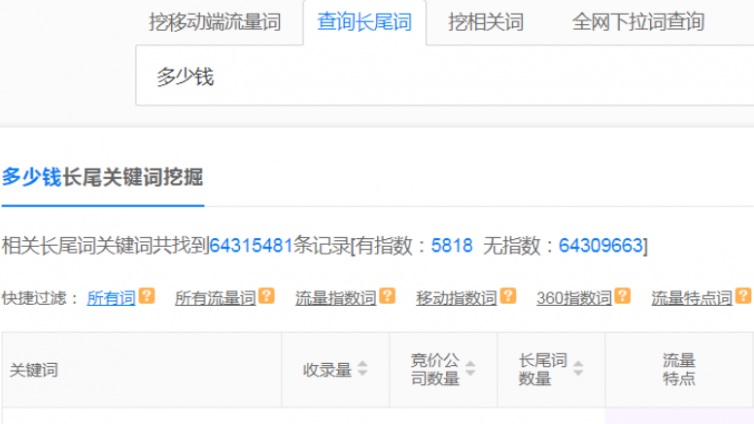Click the 有指数 count 5818
The width and height of the screenshot is (754, 424).
(x=452, y=246)
